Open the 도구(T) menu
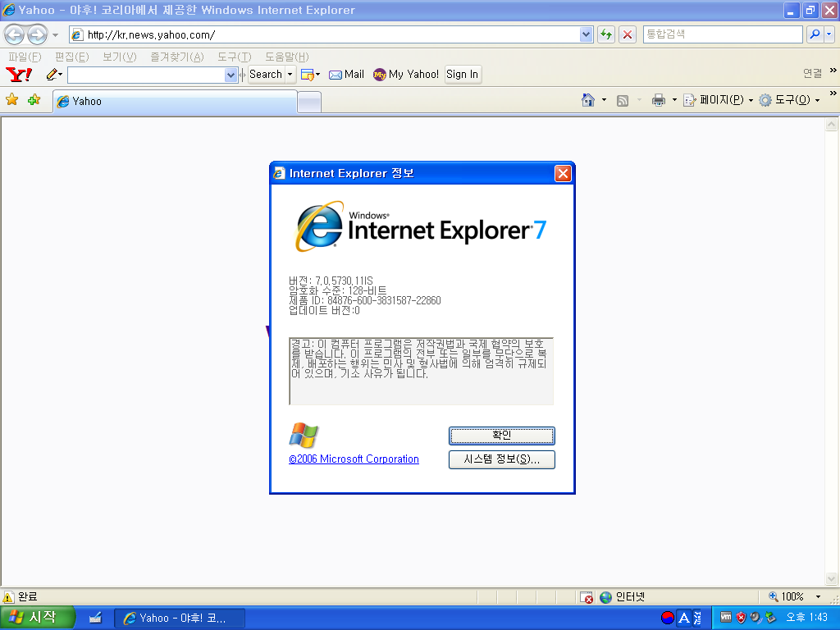This screenshot has height=630, width=840. 234,57
